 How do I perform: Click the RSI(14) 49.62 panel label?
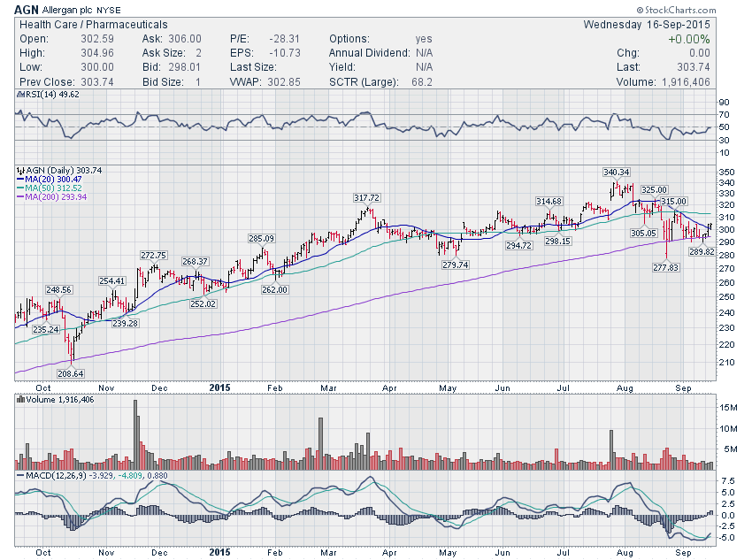(x=52, y=95)
